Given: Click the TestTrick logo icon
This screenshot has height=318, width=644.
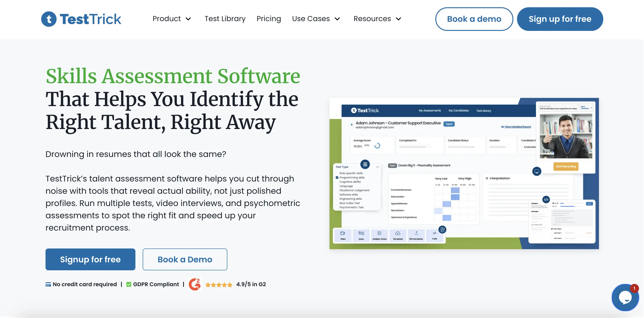Looking at the screenshot, I should click(x=49, y=19).
